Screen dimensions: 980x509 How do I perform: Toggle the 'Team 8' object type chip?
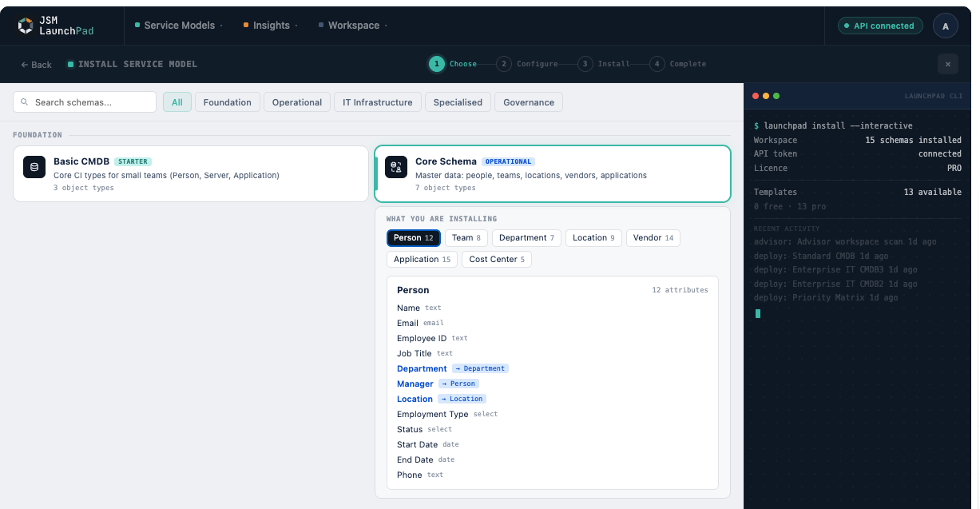[466, 237]
